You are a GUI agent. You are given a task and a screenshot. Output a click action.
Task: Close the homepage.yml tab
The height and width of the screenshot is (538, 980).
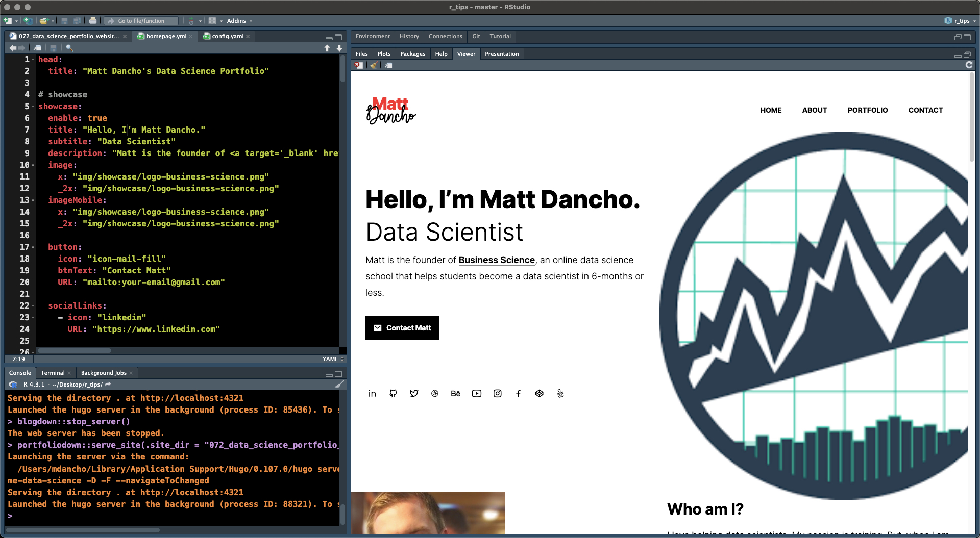click(191, 37)
